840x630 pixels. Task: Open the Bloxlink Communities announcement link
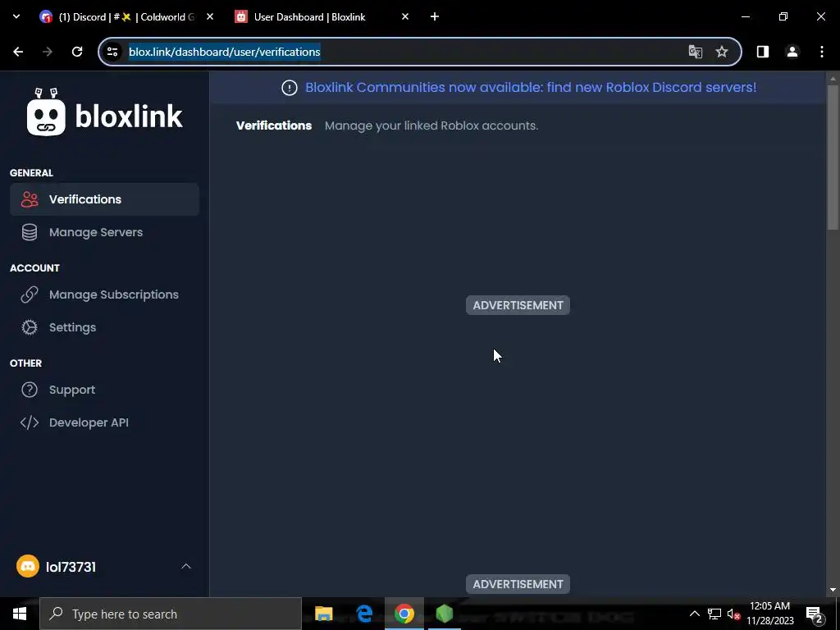[x=531, y=87]
